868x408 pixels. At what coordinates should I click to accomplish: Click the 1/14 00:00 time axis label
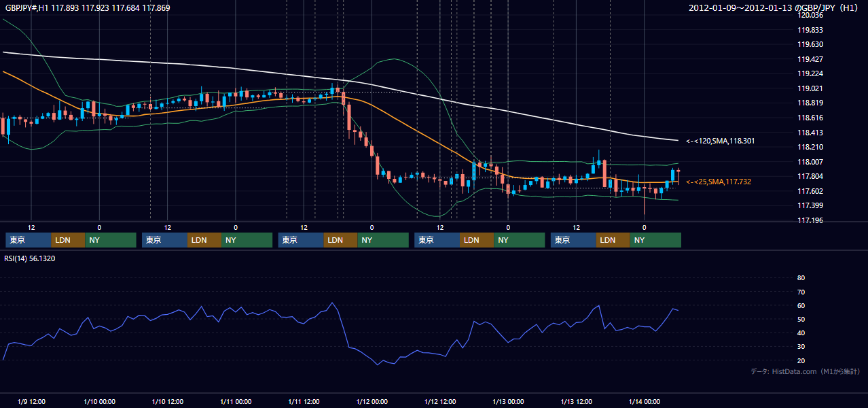coord(644,401)
